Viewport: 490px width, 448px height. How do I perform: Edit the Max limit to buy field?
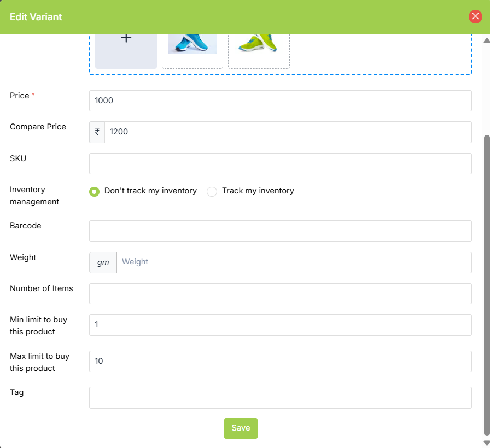[x=280, y=361]
